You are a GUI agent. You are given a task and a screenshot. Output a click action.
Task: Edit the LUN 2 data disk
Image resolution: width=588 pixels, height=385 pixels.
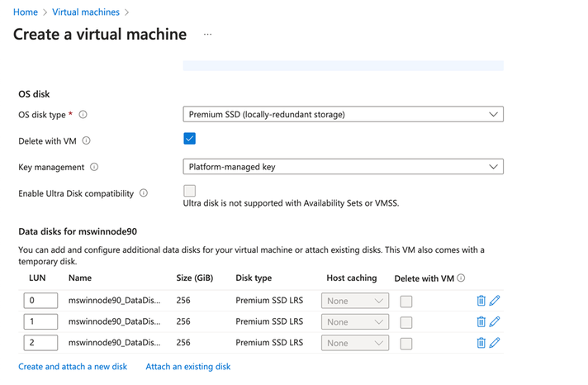pyautogui.click(x=496, y=343)
